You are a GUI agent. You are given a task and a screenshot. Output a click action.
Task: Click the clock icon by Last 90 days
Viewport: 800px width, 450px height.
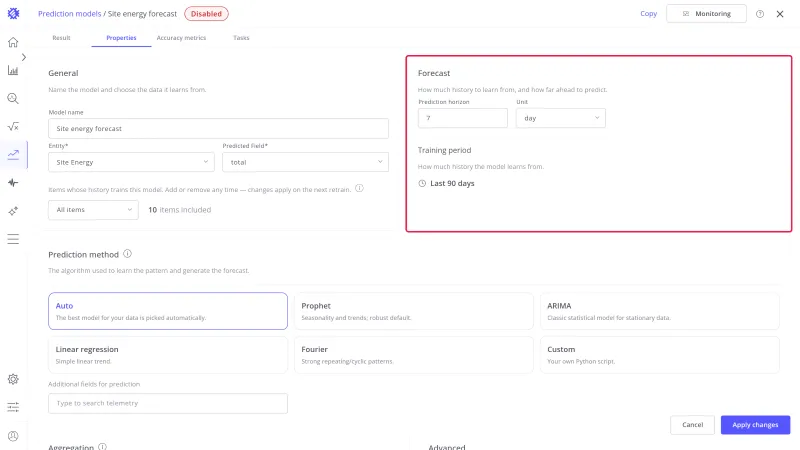422,184
